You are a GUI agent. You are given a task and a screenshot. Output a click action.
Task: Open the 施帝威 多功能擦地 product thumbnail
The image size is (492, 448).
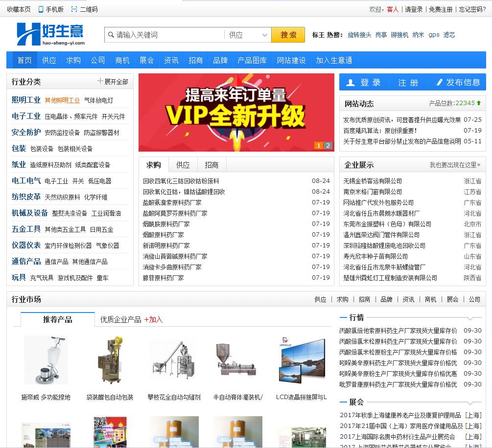coord(46,360)
